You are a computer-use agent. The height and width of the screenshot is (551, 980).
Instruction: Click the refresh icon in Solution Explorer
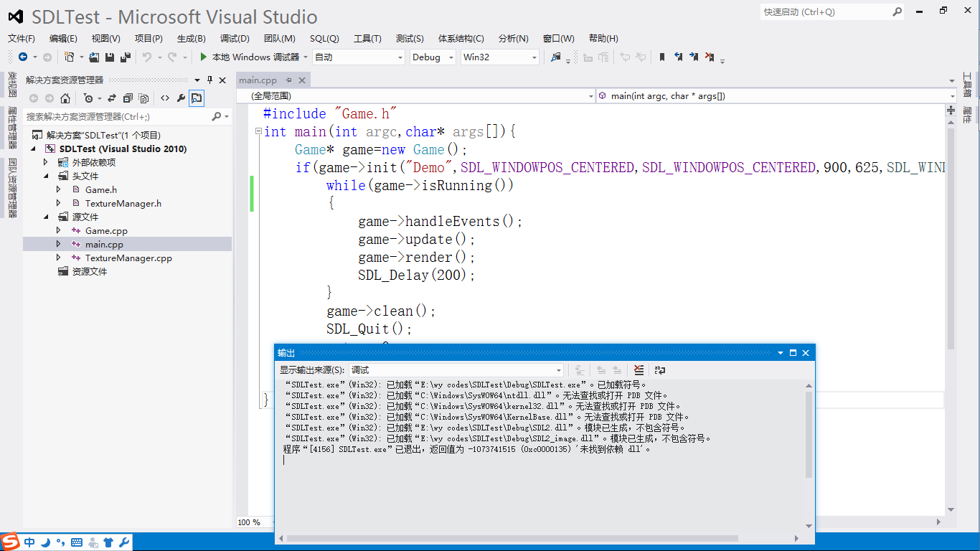pyautogui.click(x=111, y=98)
